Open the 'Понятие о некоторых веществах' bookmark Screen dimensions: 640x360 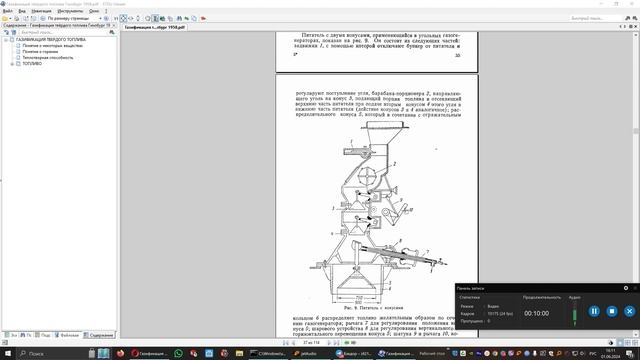[52, 46]
